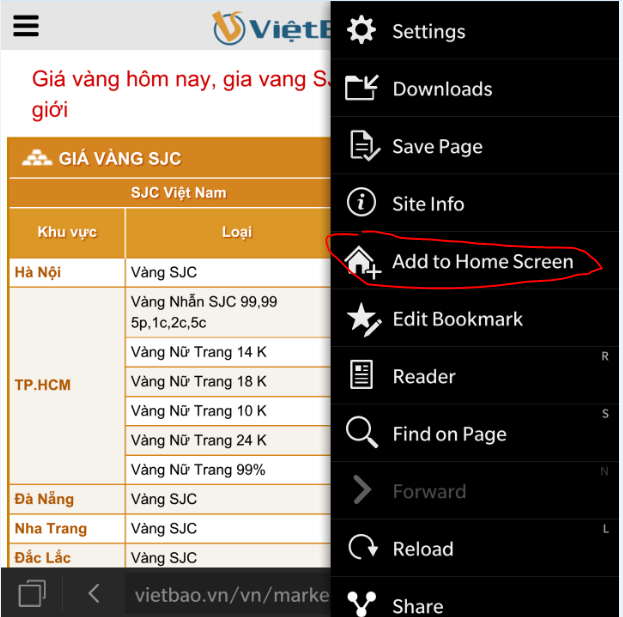Open the tabs overview icon in bottom bar

point(32,594)
